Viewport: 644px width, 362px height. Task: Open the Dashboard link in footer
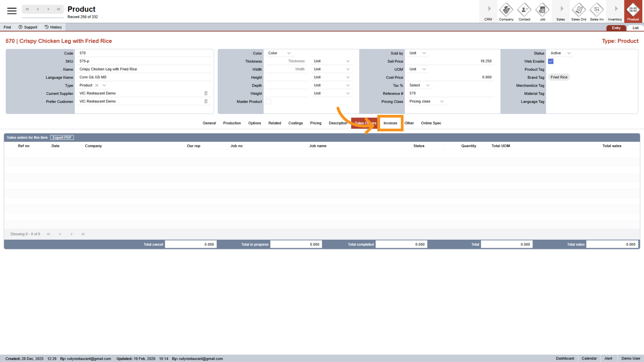565,358
